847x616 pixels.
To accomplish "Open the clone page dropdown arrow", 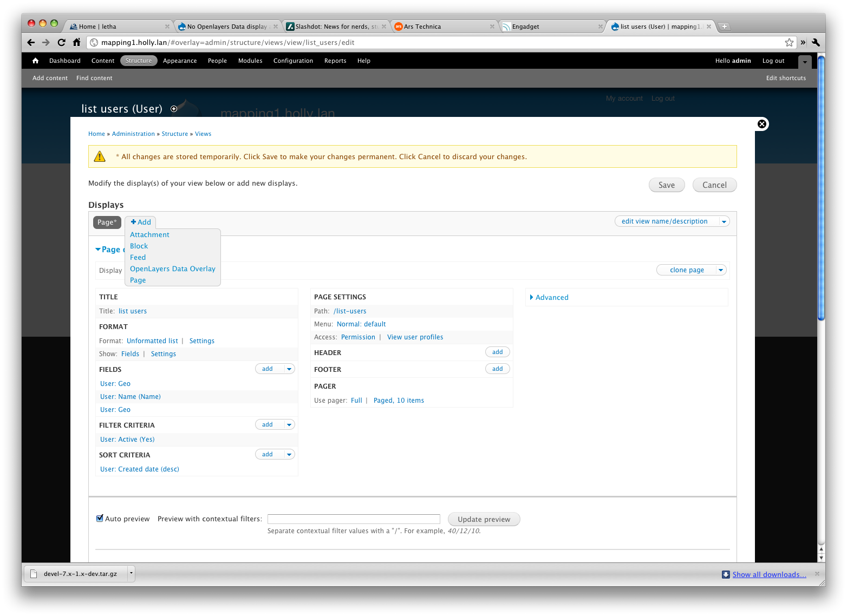I will pyautogui.click(x=721, y=270).
